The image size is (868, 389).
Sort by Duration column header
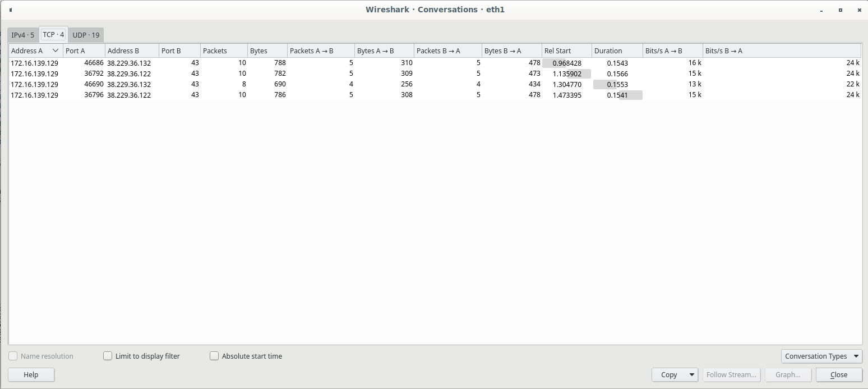point(617,51)
